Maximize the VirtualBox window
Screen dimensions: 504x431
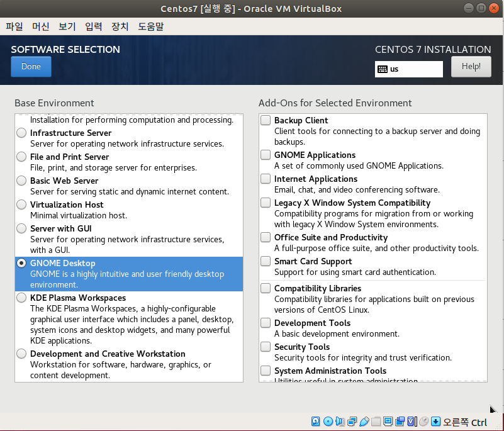pyautogui.click(x=481, y=8)
